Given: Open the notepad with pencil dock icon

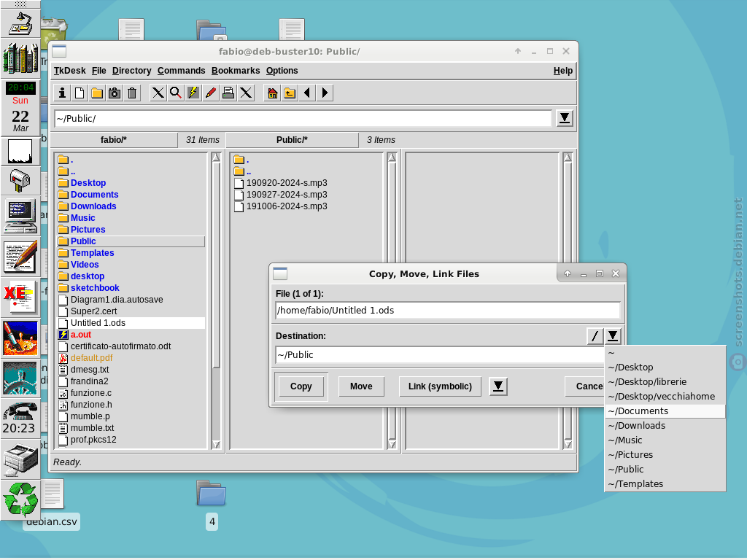Looking at the screenshot, I should click(20, 257).
